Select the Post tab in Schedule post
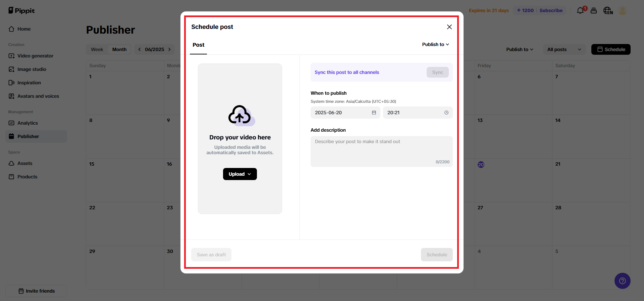Viewport: 644px width, 301px height. [198, 45]
